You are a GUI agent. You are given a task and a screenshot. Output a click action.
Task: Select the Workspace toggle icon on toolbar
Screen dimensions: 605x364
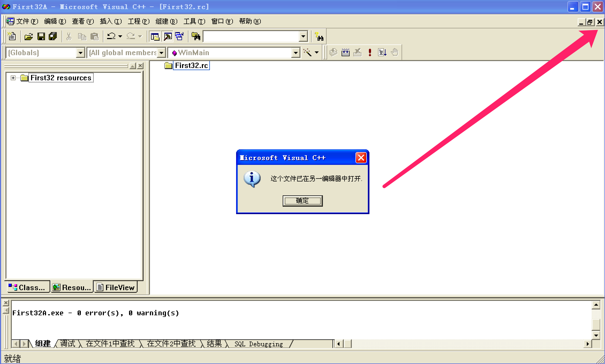click(155, 36)
